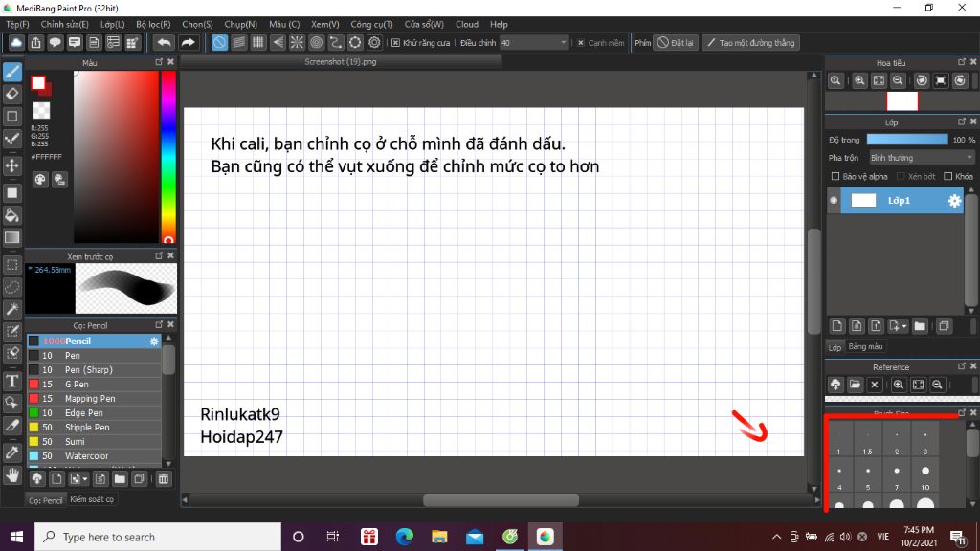Screen dimensions: 980x551
Task: Click Tạo một đường thẳng button
Action: (x=750, y=43)
